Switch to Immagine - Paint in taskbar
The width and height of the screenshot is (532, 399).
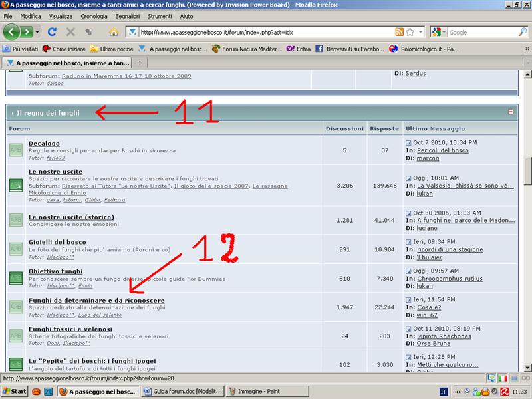coord(259,391)
